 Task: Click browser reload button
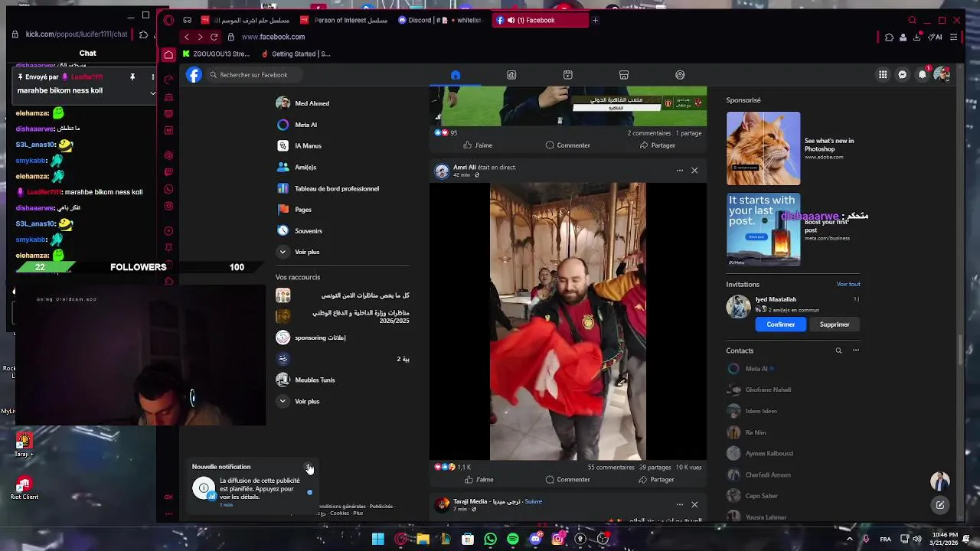click(214, 37)
